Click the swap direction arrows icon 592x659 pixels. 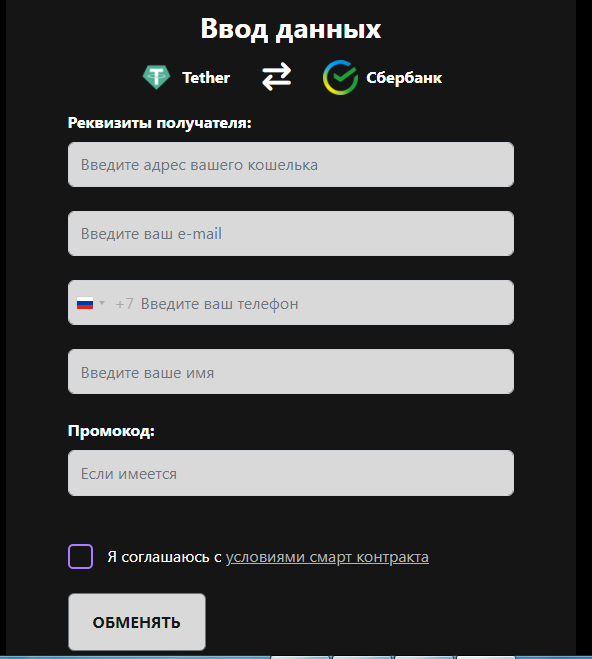[x=276, y=77]
